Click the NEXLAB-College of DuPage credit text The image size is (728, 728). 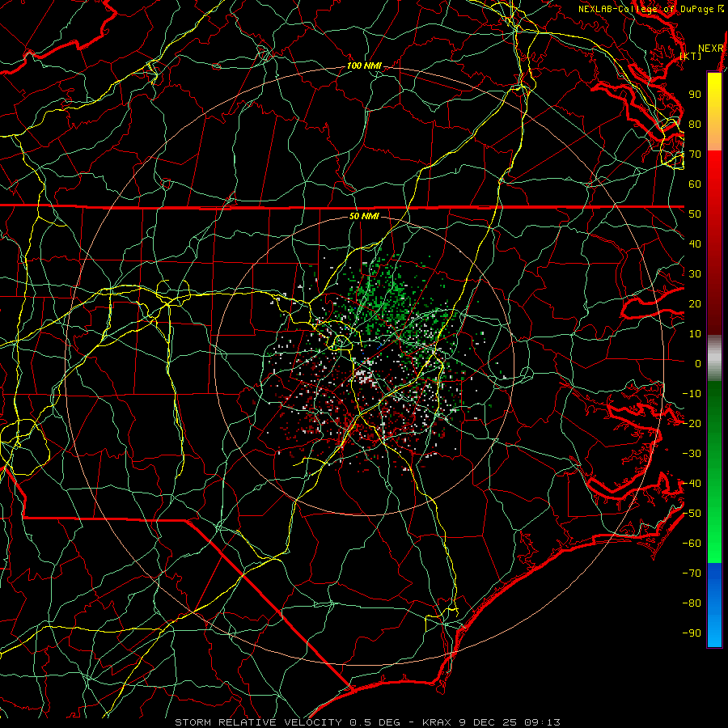click(x=648, y=9)
